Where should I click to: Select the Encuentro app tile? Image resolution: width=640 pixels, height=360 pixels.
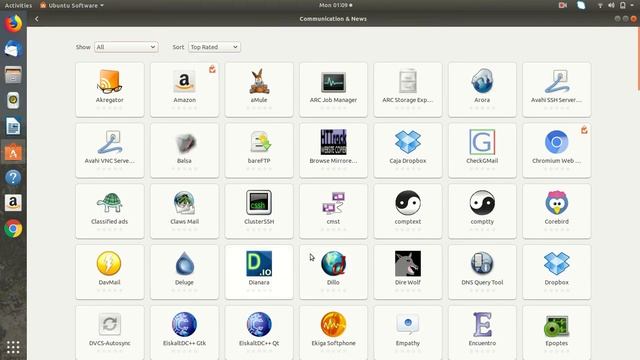click(482, 333)
